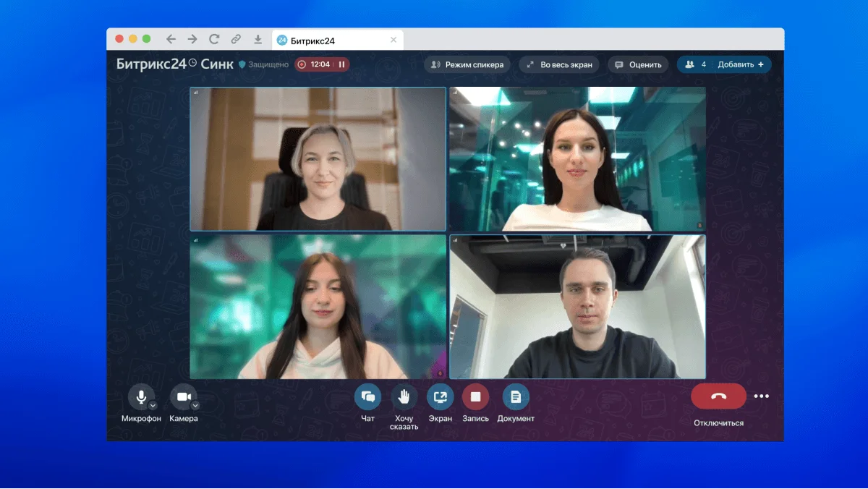Turn off the Камера video

click(x=183, y=396)
